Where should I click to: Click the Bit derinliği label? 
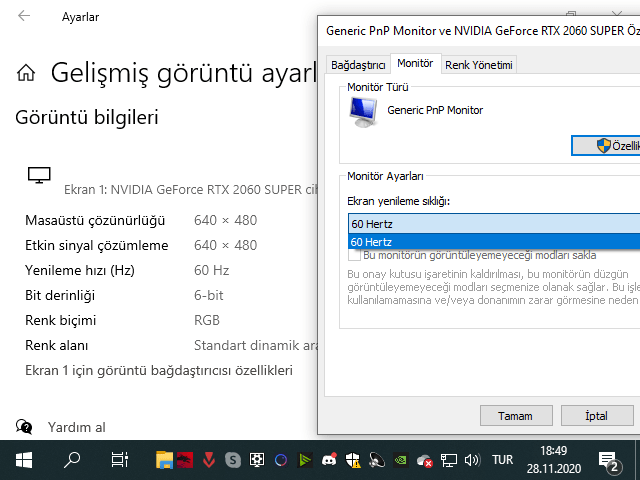coord(60,295)
